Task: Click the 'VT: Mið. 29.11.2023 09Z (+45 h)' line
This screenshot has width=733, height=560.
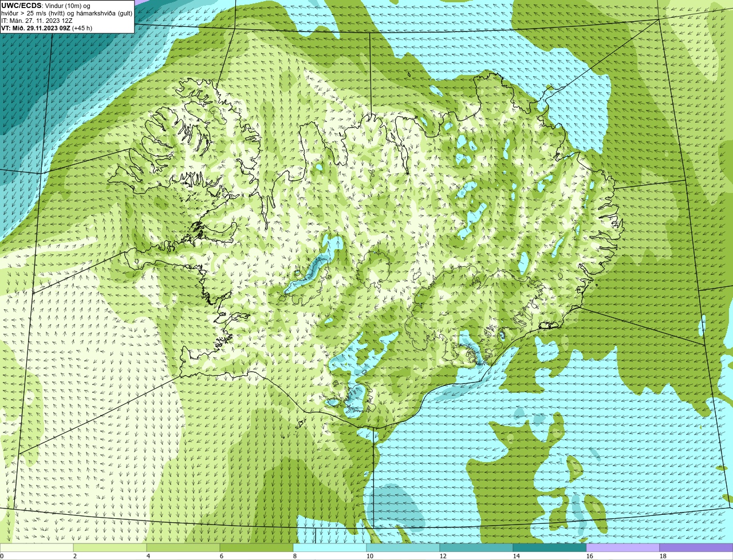Action: 47,28
